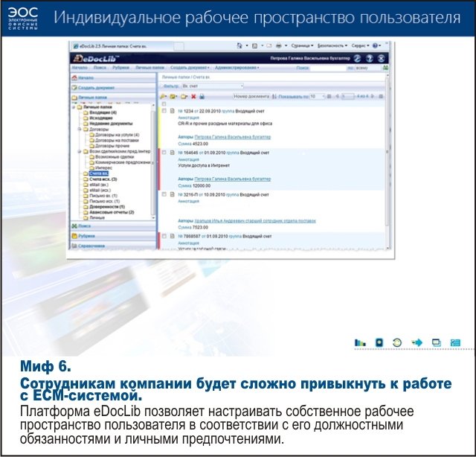Image resolution: width=476 pixels, height=457 pixels.
Task: Click the browser help icon after Сервис
Action: tap(375, 45)
